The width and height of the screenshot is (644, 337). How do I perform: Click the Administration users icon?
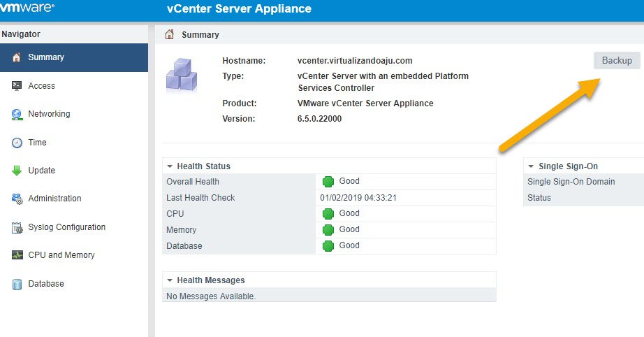click(17, 199)
